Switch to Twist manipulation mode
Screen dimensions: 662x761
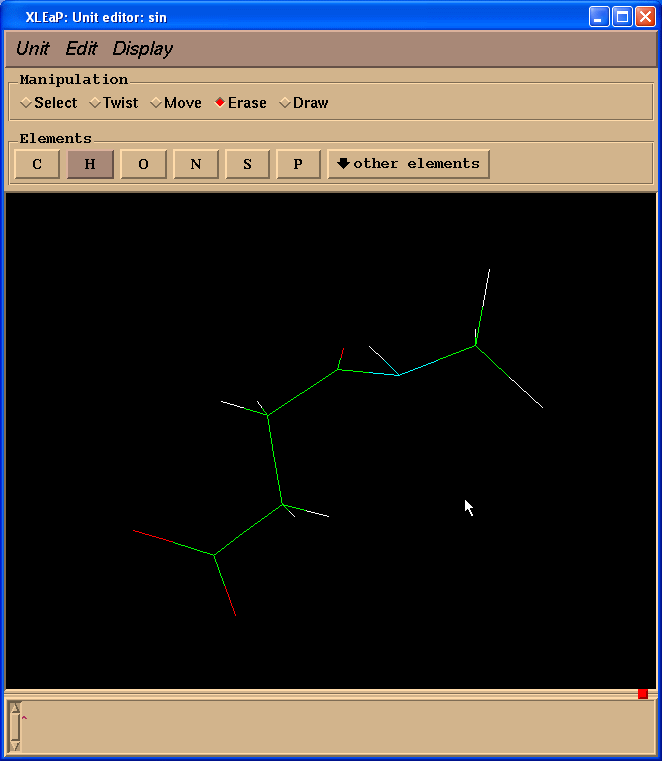click(114, 103)
